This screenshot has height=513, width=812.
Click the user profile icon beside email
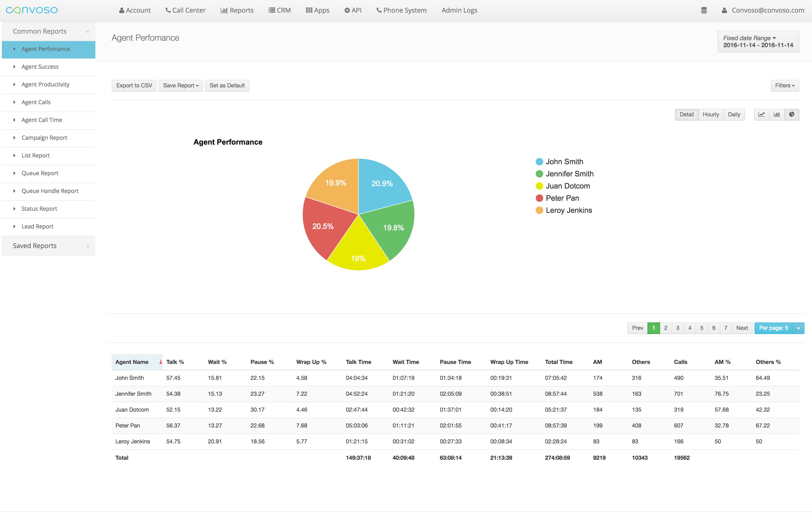(x=724, y=11)
